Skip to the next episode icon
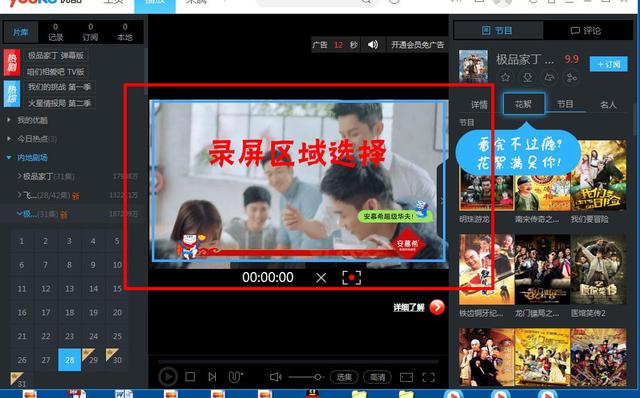Image resolution: width=640 pixels, height=398 pixels. pyautogui.click(x=212, y=376)
